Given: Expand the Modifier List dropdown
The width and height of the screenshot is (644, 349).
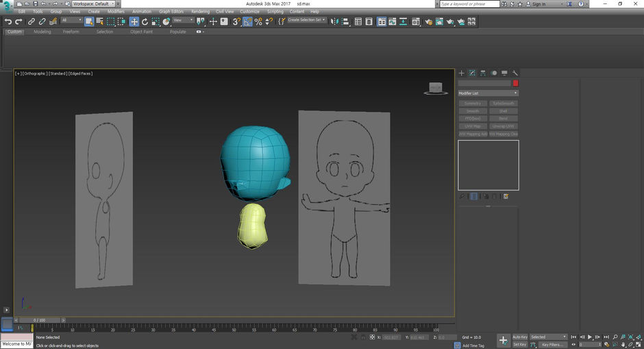Looking at the screenshot, I should (488, 93).
